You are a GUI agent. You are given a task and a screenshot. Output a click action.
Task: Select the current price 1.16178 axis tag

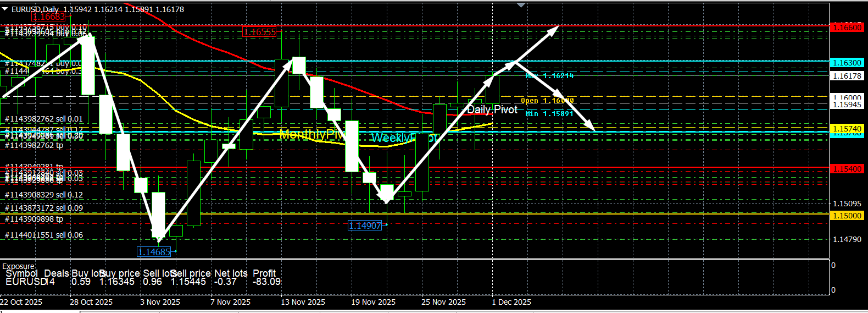[x=847, y=76]
